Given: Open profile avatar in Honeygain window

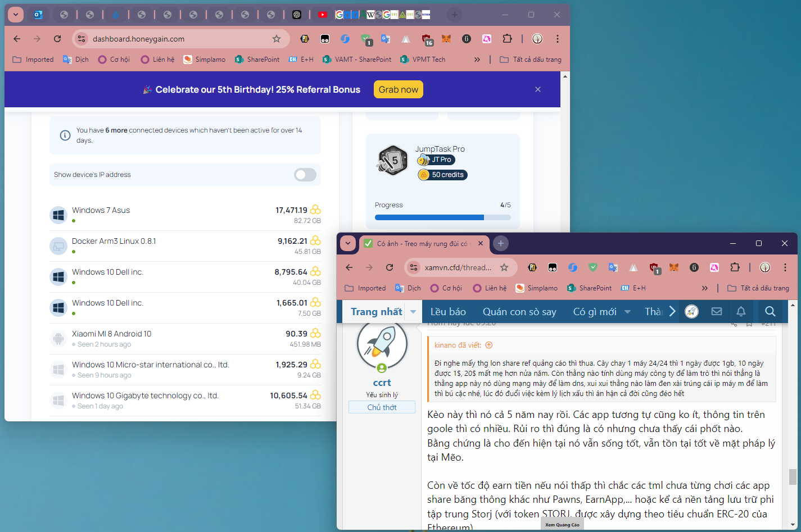Looking at the screenshot, I should (x=537, y=39).
